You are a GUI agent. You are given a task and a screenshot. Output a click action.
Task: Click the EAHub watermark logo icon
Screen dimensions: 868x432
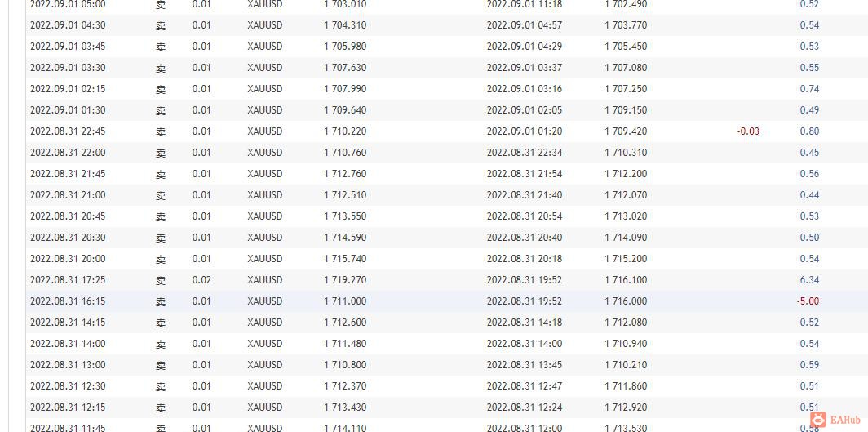pos(818,420)
